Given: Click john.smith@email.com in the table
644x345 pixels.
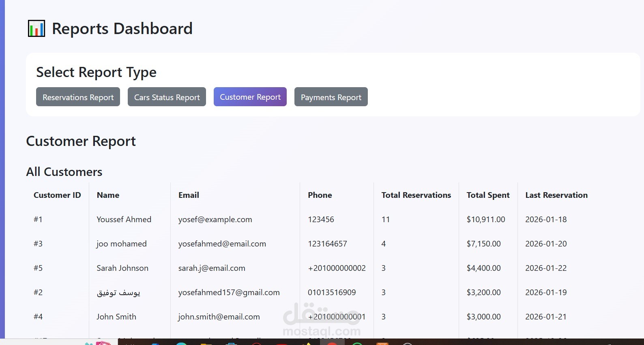Looking at the screenshot, I should 219,317.
